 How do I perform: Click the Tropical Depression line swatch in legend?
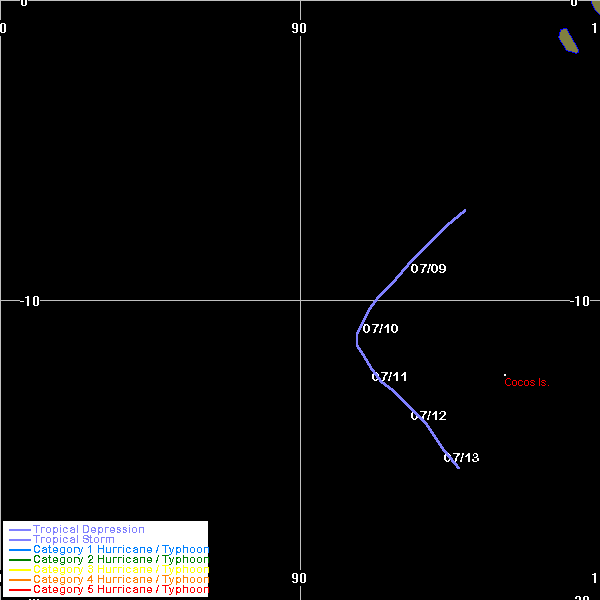pyautogui.click(x=19, y=530)
